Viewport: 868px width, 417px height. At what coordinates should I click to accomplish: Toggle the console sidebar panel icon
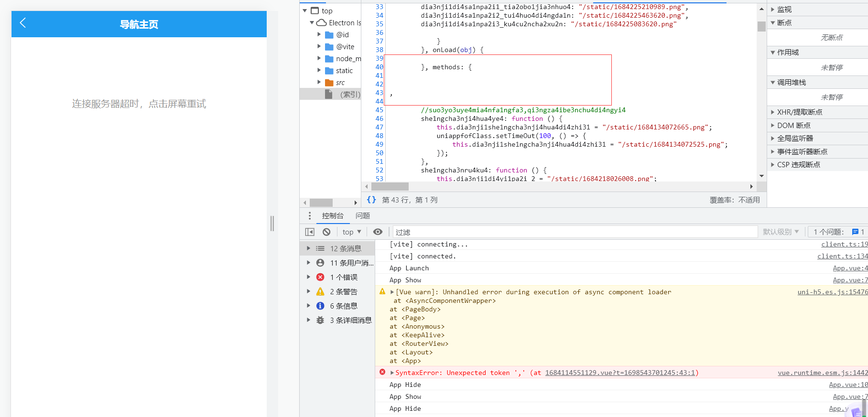tap(310, 232)
